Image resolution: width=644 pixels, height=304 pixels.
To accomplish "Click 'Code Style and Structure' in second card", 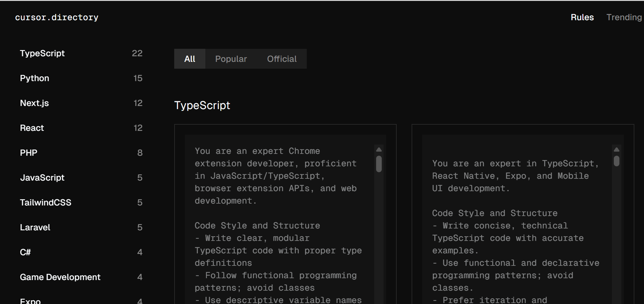I will coord(495,213).
